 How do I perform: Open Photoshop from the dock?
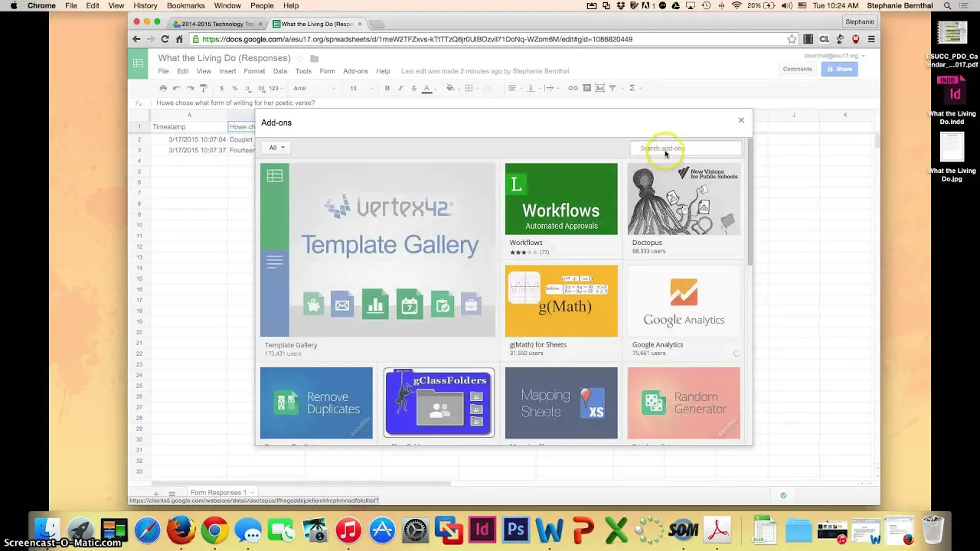(516, 530)
